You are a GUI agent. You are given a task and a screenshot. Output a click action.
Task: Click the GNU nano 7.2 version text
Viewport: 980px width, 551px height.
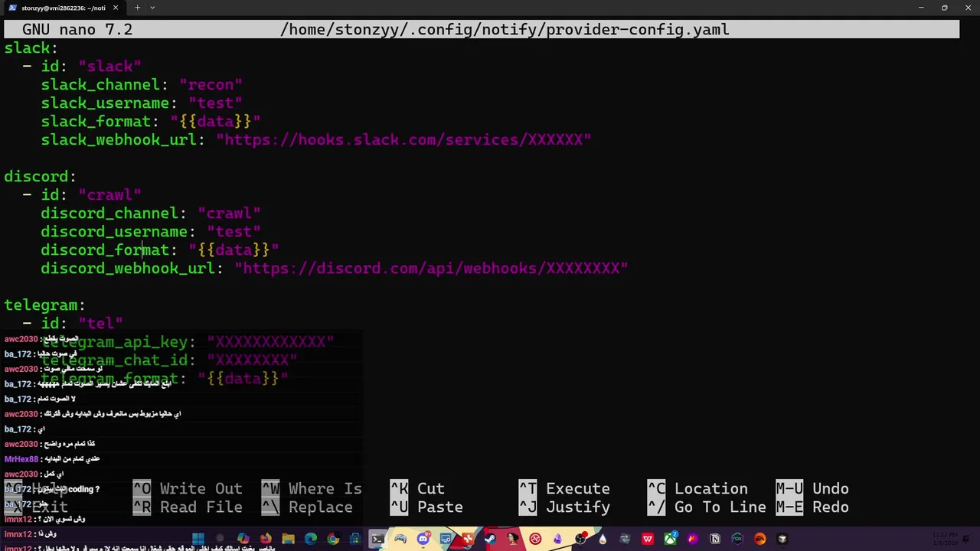tap(77, 30)
